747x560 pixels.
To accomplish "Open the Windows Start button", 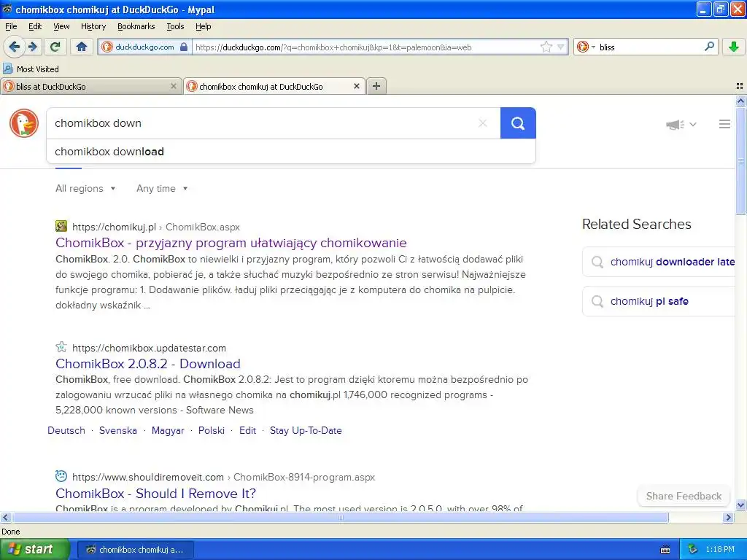I will click(x=35, y=549).
